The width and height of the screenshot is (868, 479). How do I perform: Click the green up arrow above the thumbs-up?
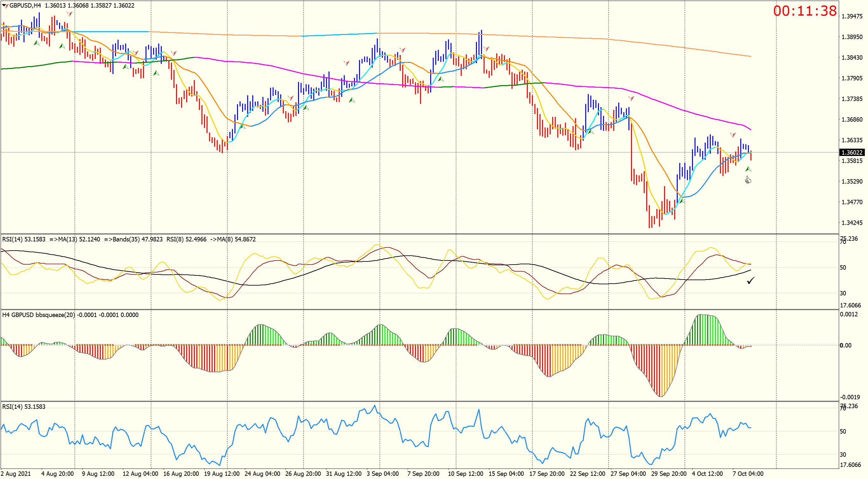tap(748, 169)
